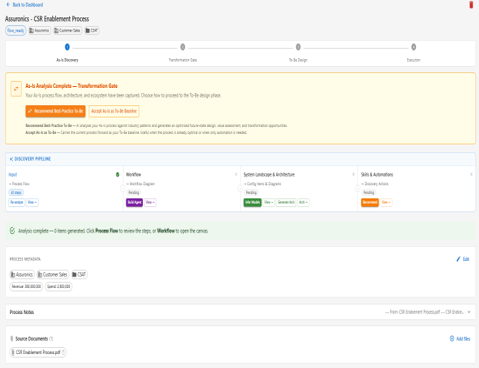Select the Transformation Gate step circle
479x368 pixels.
pos(183,47)
